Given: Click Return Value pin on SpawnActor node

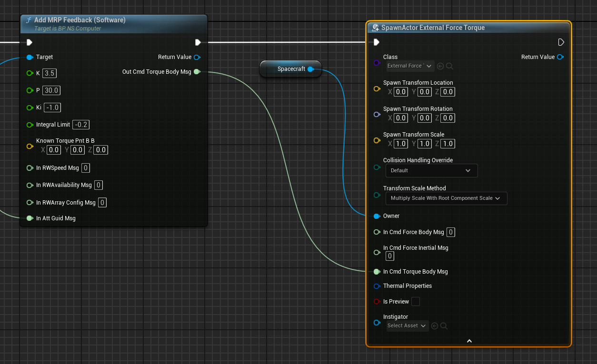Looking at the screenshot, I should click(x=560, y=57).
